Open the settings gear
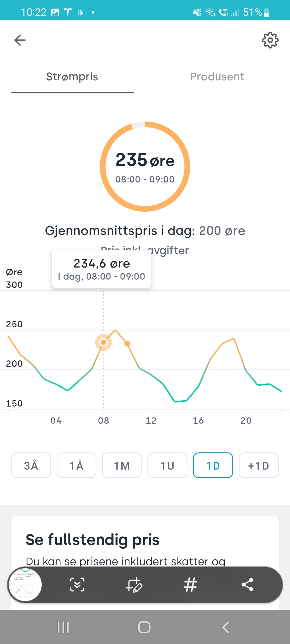 [x=270, y=40]
